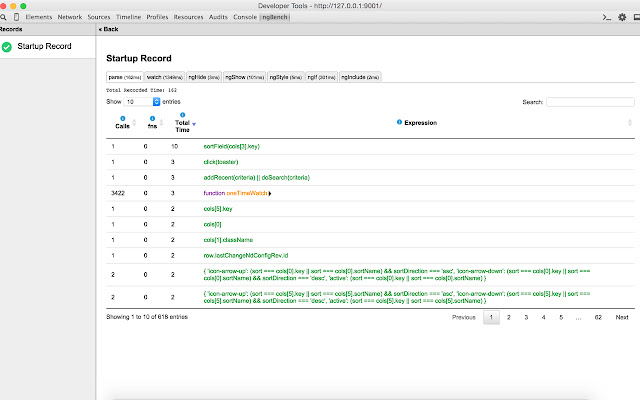Screen dimensions: 640x400
Task: Toggle Total Time descending sort arrow
Action: [x=194, y=124]
